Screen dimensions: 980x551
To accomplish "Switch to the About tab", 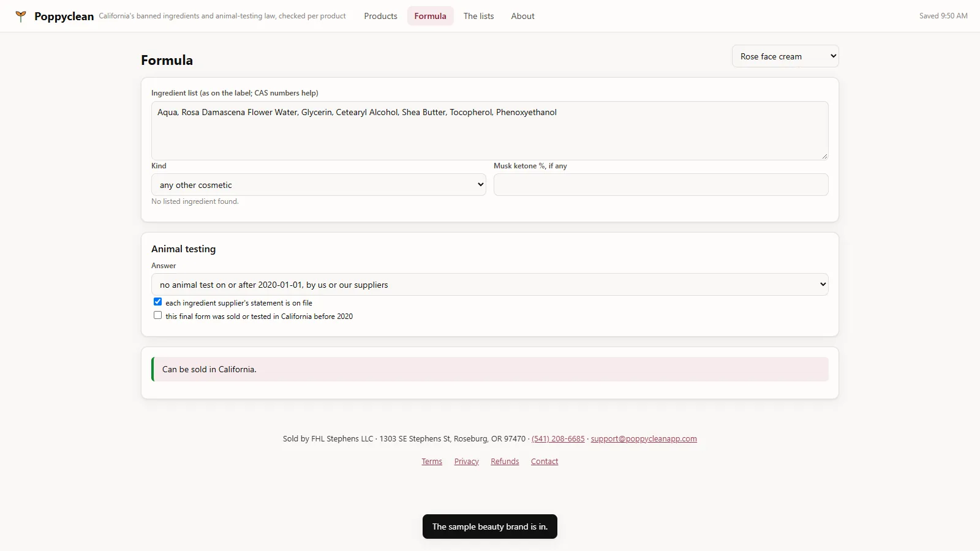I will 522,16.
